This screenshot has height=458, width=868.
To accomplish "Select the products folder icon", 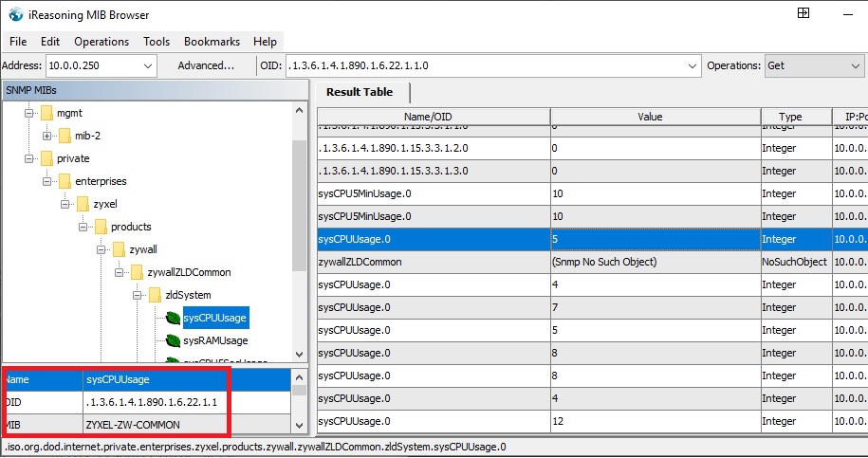I will tap(101, 227).
